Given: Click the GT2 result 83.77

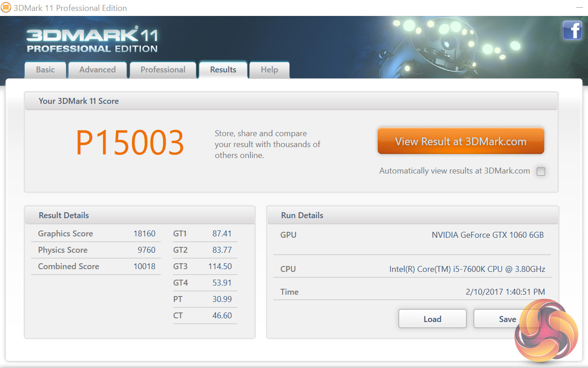Looking at the screenshot, I should click(x=222, y=250).
